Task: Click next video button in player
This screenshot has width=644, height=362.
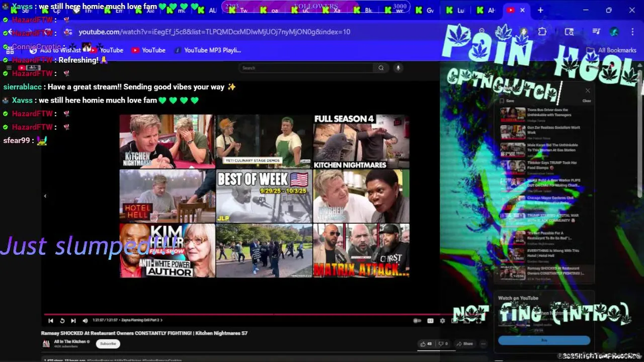Action: pos(73,321)
